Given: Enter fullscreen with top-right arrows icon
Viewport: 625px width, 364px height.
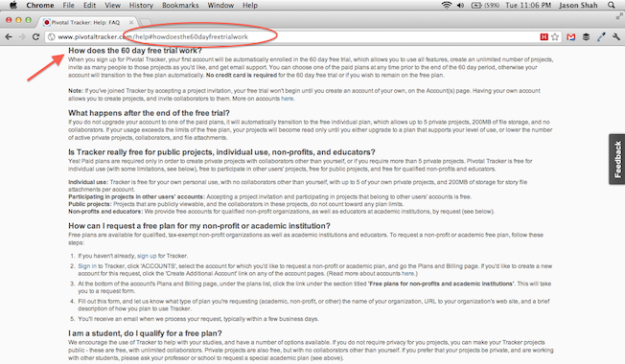Looking at the screenshot, I should coord(619,16).
